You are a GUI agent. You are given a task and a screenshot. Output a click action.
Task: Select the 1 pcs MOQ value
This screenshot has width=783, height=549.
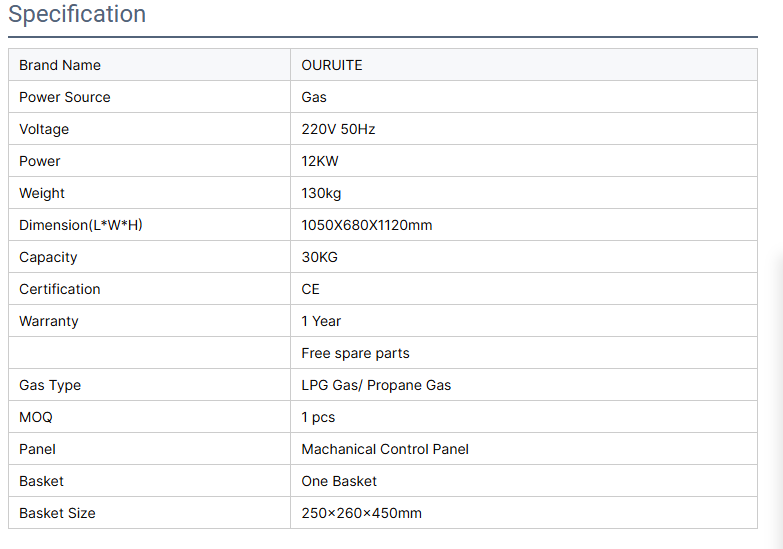pos(318,417)
